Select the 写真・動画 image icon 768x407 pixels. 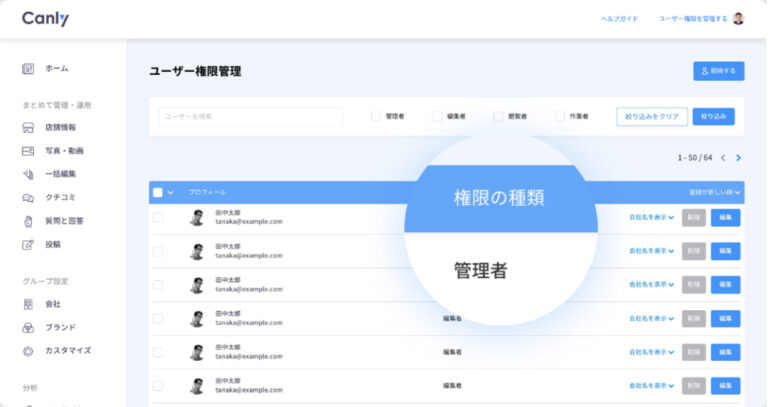(28, 151)
